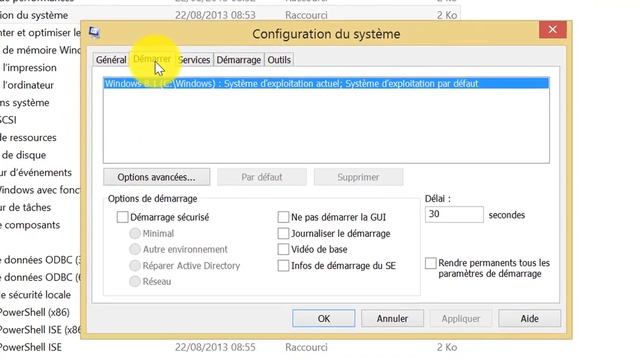This screenshot has width=640, height=360.
Task: Select the Démarrer tab
Action: (152, 59)
